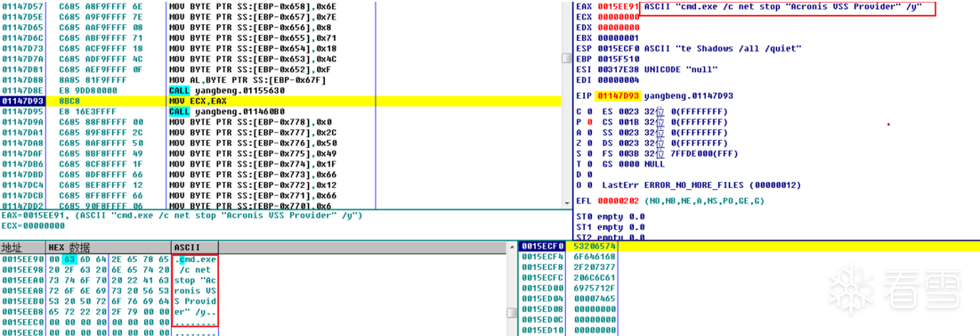The image size is (980, 336).
Task: Click dump row 0015EEB8
Action: point(109,312)
